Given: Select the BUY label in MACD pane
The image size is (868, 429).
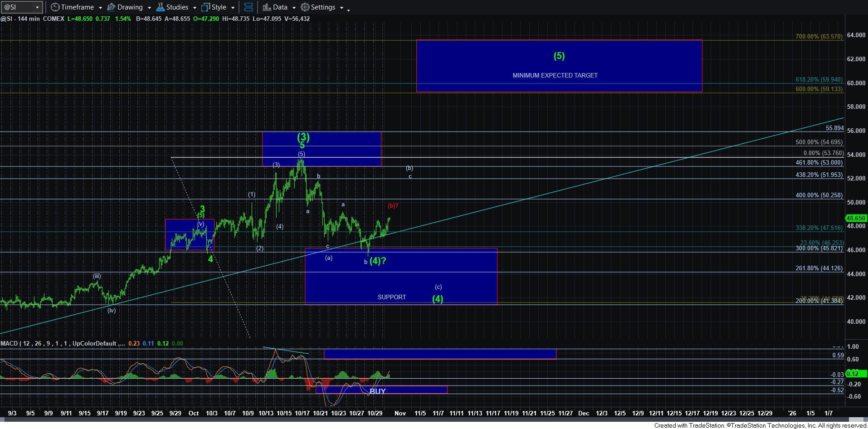Looking at the screenshot, I should [x=377, y=391].
